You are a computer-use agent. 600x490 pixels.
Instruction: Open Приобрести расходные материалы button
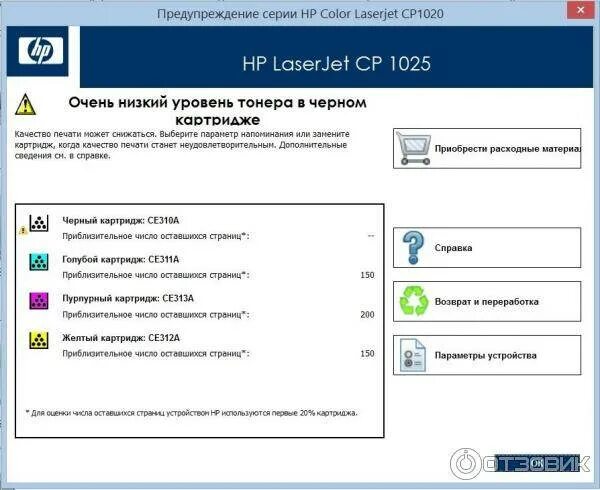(487, 148)
